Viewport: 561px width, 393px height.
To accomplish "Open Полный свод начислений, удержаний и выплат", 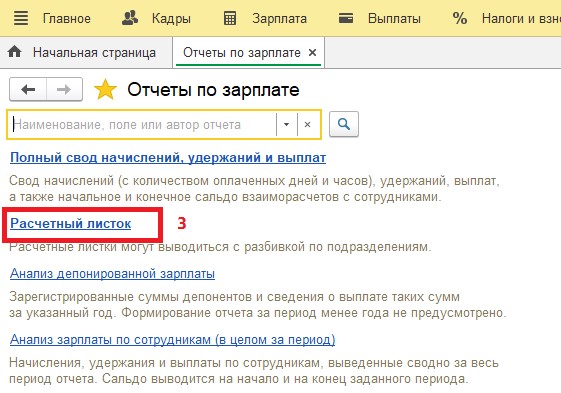I will pos(168,157).
